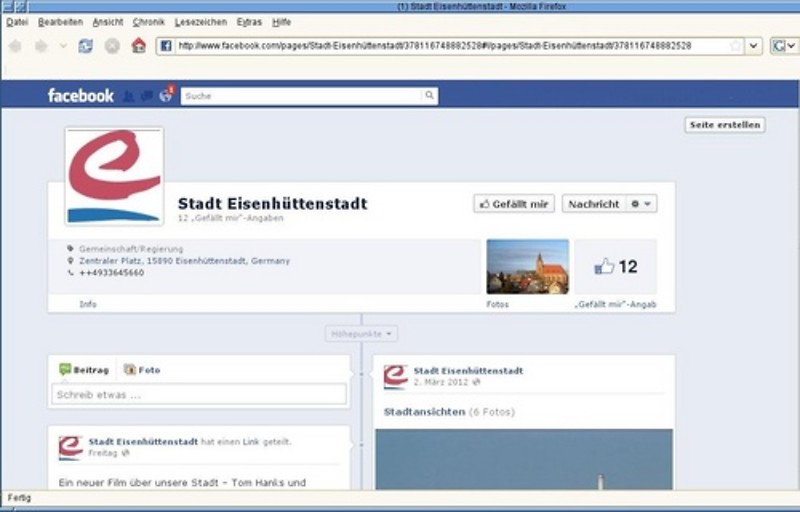Select the Beitrag post tab

(x=84, y=370)
